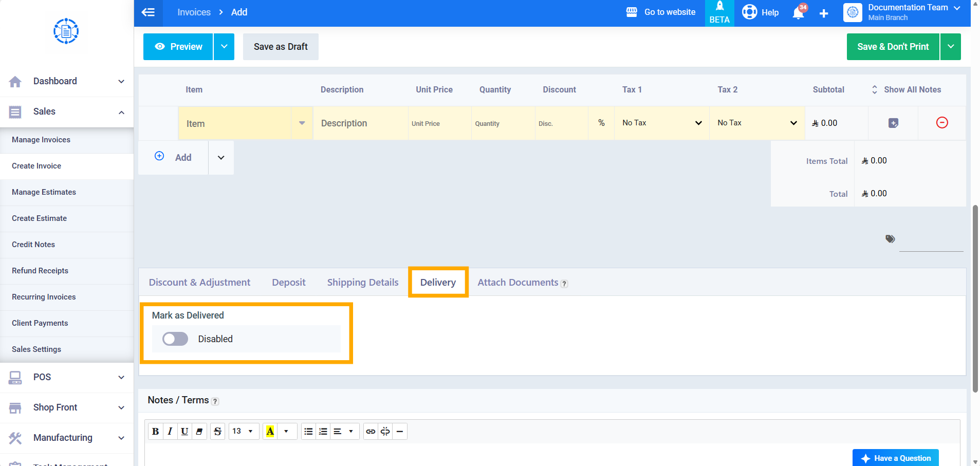The width and height of the screenshot is (980, 466).
Task: Toggle the Mark as Delivered switch
Action: pyautogui.click(x=175, y=339)
